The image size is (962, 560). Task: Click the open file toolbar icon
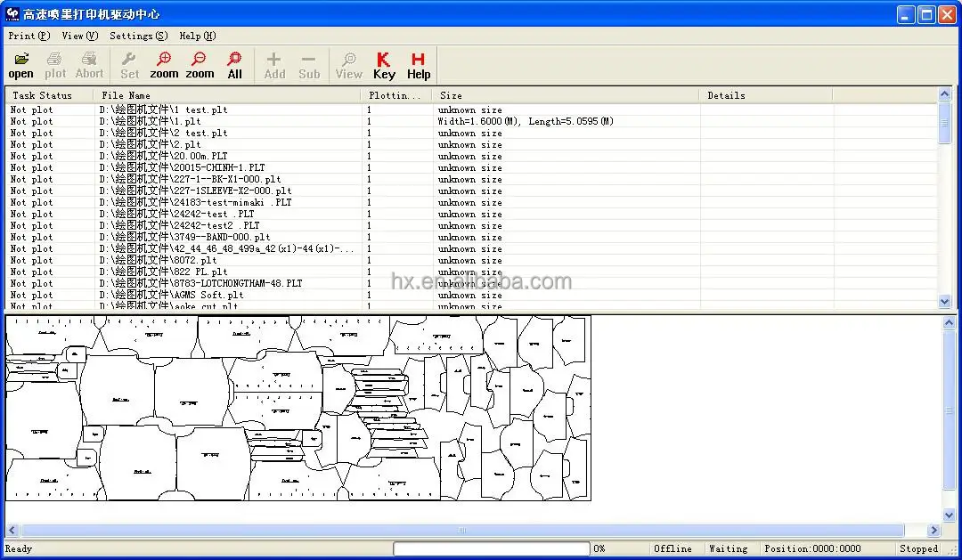coord(20,65)
